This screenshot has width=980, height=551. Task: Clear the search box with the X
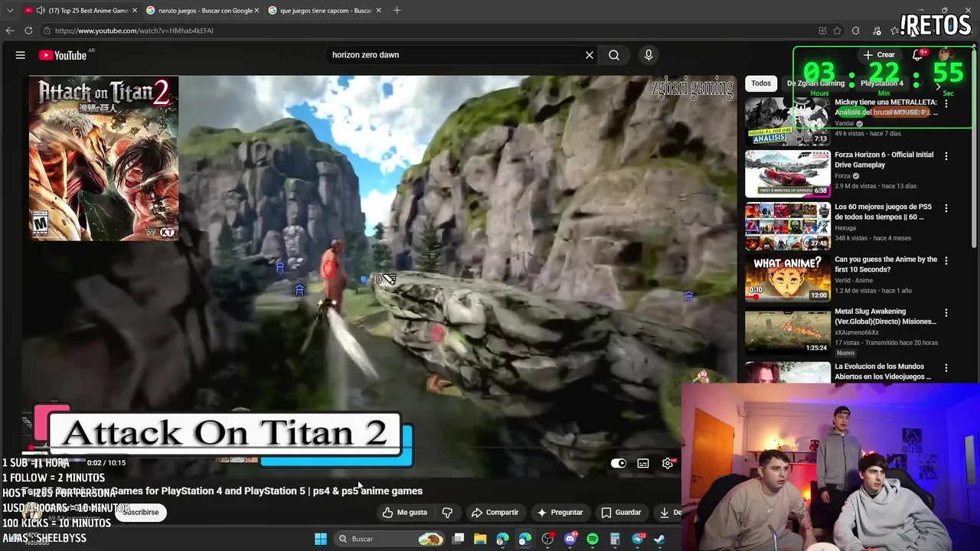pos(590,55)
